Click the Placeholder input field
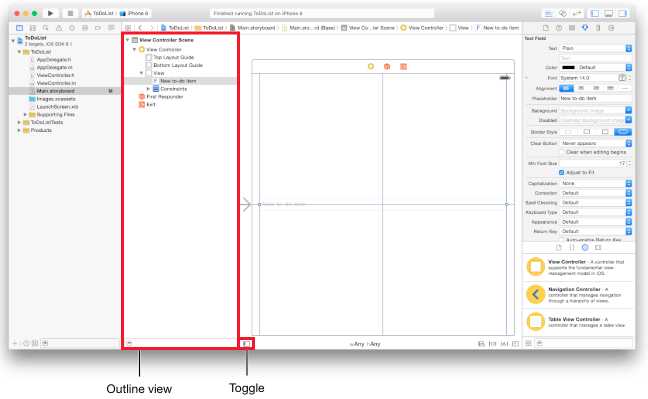Image resolution: width=648 pixels, height=399 pixels. pyautogui.click(x=596, y=98)
